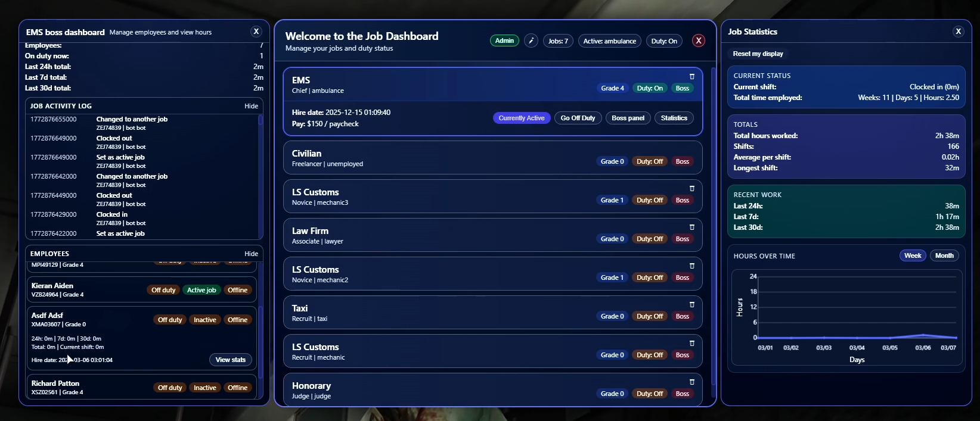
Task: Select log entry 1772876655000 Changed to another job
Action: 143,123
